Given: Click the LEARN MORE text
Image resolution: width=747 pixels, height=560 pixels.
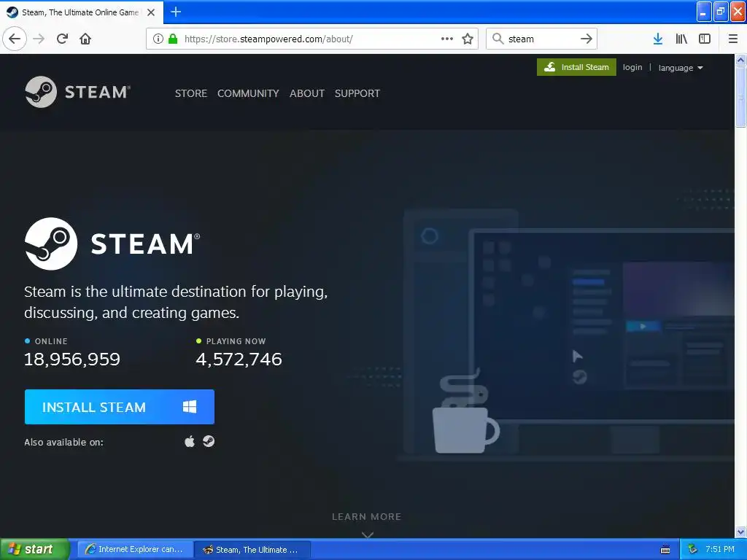Looking at the screenshot, I should point(367,517).
